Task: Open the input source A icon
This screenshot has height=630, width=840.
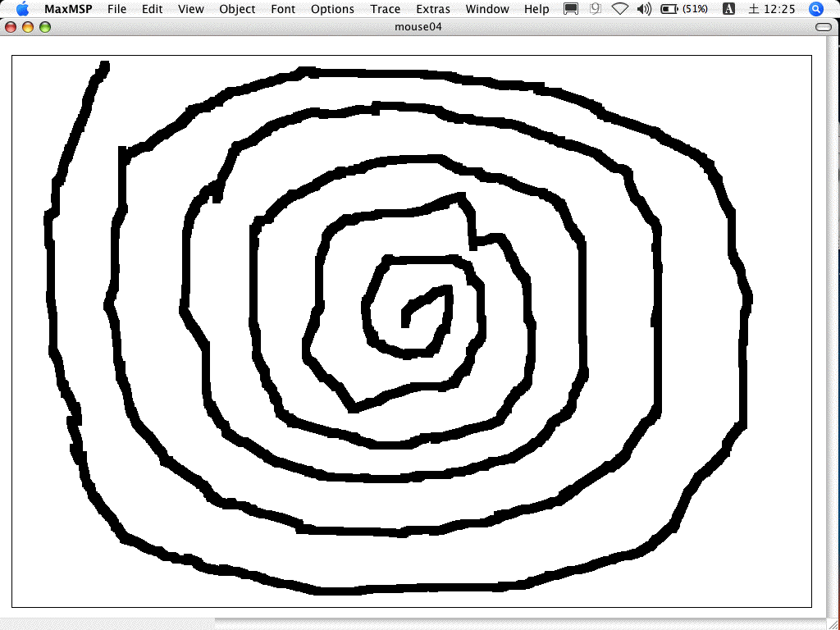Action: pos(728,9)
